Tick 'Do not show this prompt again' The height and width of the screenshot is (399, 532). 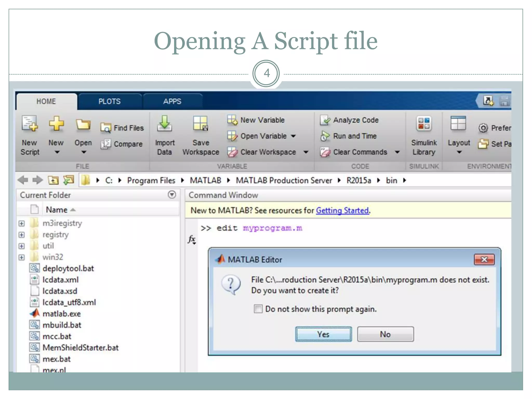tap(258, 309)
